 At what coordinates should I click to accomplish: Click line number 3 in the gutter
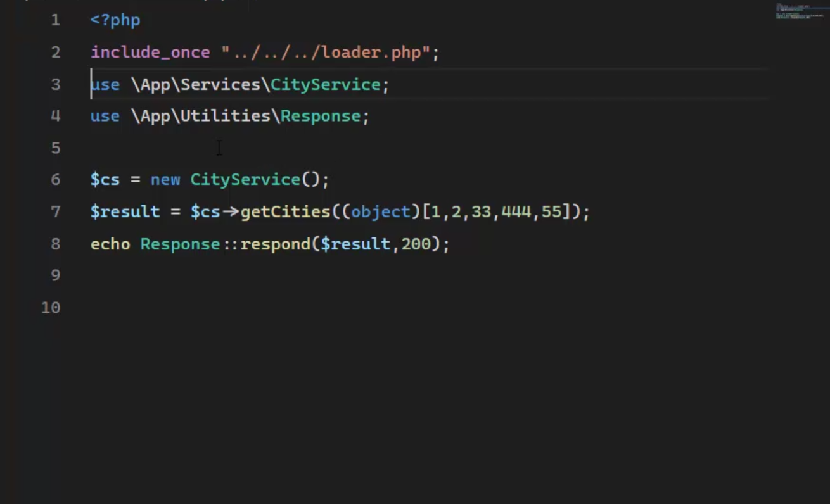point(56,84)
